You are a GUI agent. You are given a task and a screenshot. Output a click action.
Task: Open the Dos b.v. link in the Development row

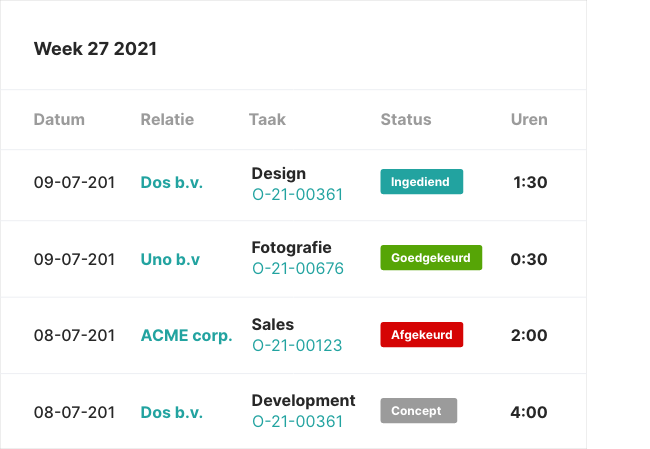click(171, 412)
